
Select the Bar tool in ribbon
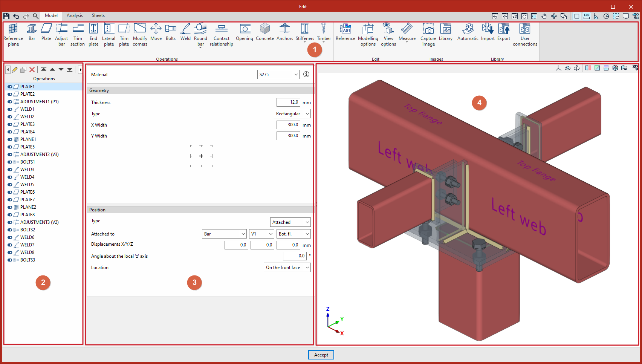32,32
